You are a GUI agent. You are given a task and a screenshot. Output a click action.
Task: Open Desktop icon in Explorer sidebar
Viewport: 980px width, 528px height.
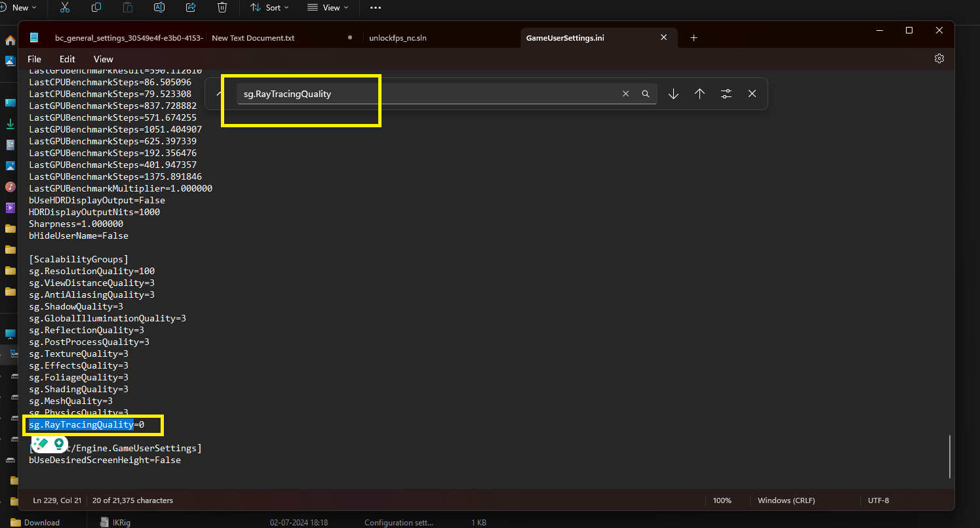(10, 102)
